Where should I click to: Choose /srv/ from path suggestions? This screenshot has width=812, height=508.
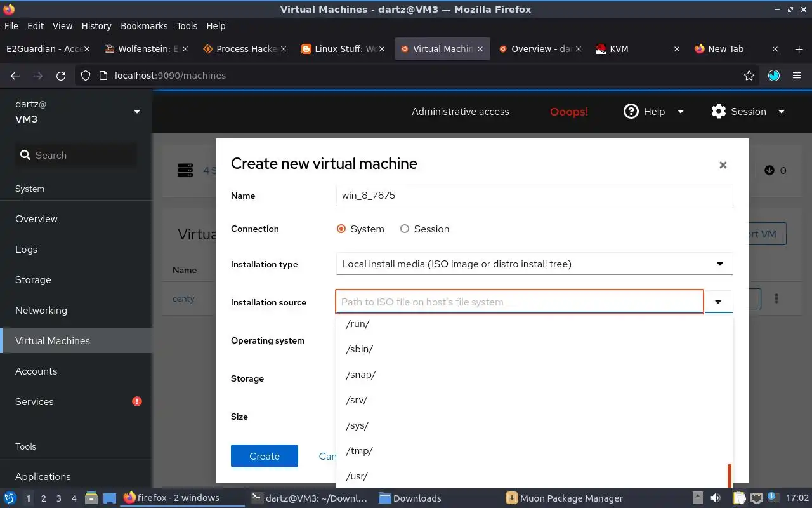point(534,400)
